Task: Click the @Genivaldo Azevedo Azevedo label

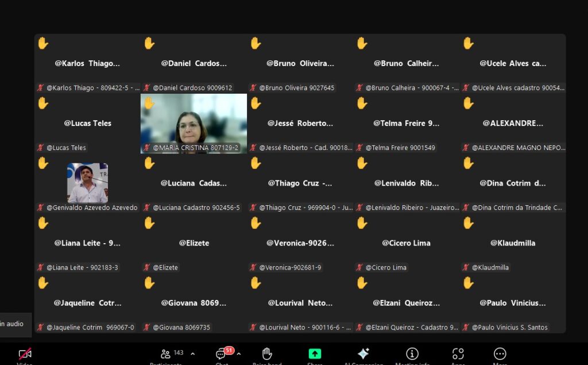Action: coord(92,208)
